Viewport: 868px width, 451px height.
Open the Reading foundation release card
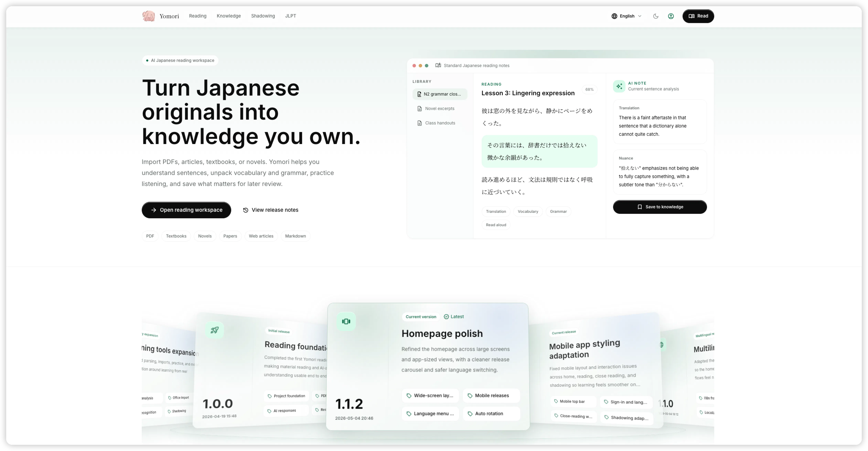click(x=260, y=370)
